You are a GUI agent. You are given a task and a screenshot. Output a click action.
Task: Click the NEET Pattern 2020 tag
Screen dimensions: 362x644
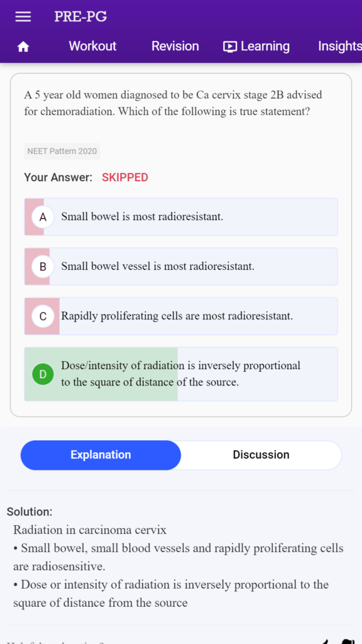[62, 152]
